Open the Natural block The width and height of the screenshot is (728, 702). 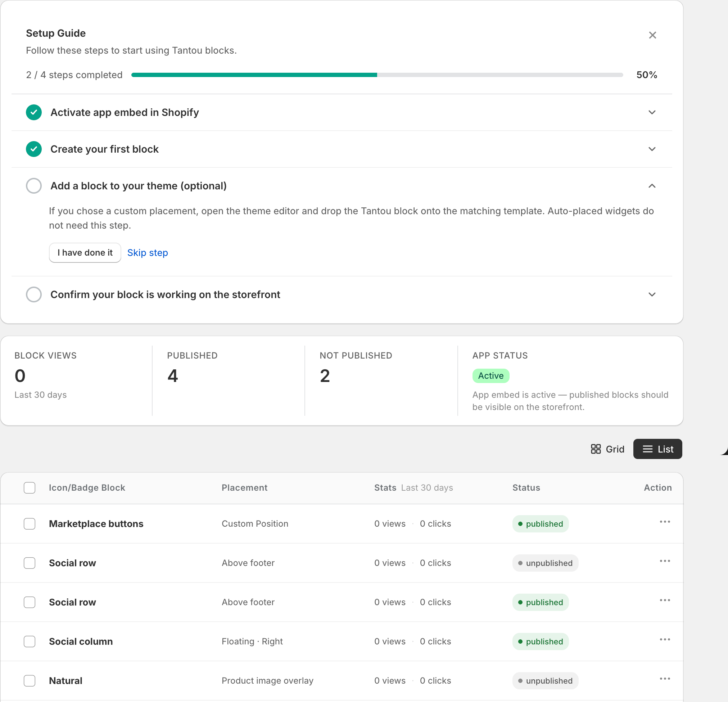tap(66, 681)
